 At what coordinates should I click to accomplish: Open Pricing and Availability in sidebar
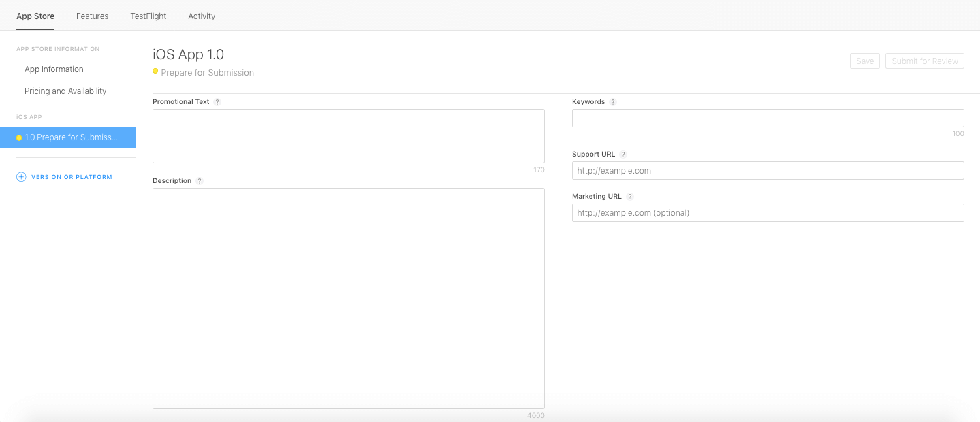point(65,91)
